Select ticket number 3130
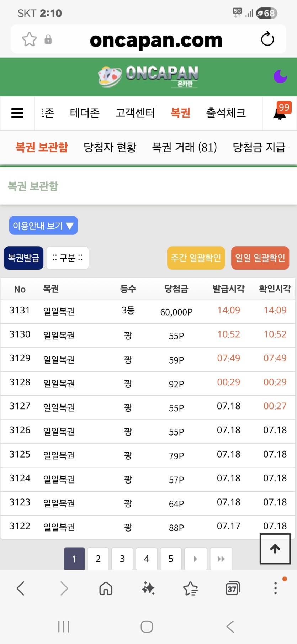This screenshot has height=644, width=297. point(20,334)
